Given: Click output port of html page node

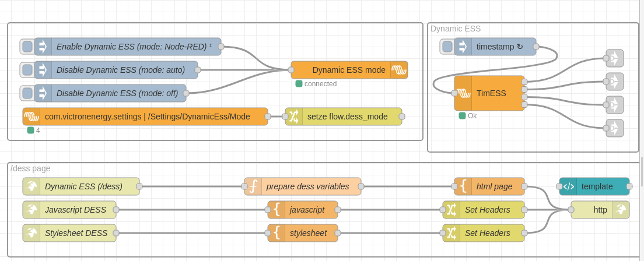Looking at the screenshot, I should [x=524, y=186].
